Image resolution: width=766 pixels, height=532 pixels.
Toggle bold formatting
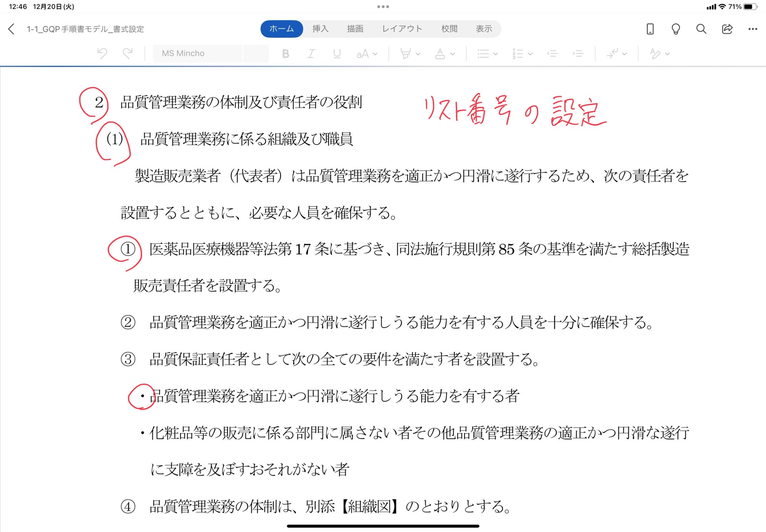click(x=285, y=54)
